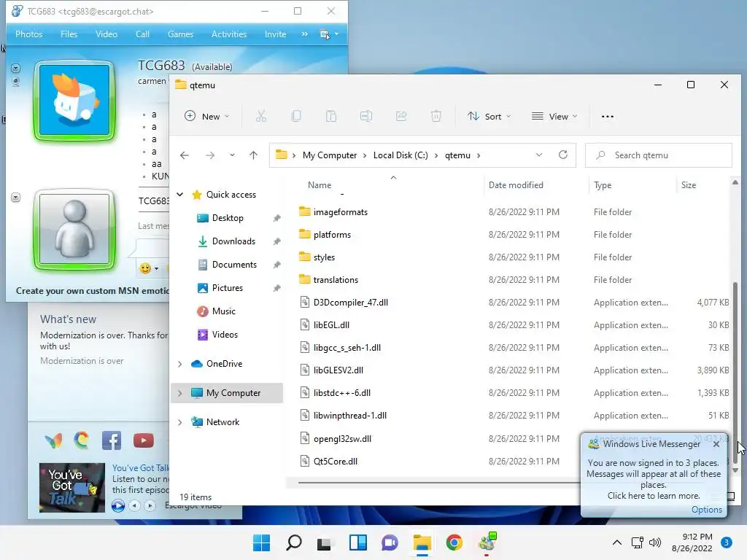This screenshot has width=747, height=560.
Task: Click the Paste clipboard icon in Explorer toolbar
Action: [331, 116]
